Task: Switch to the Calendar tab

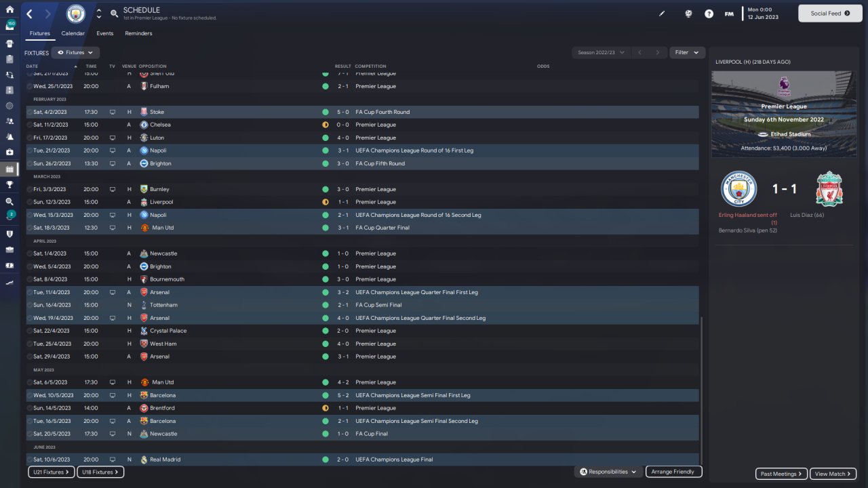Action: (73, 33)
